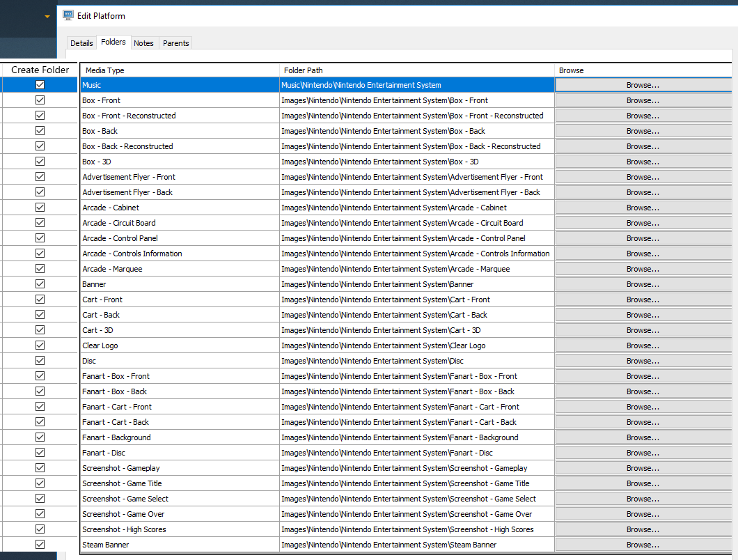The height and width of the screenshot is (560, 738).
Task: Toggle Create Folder checkbox for Banner
Action: (40, 284)
